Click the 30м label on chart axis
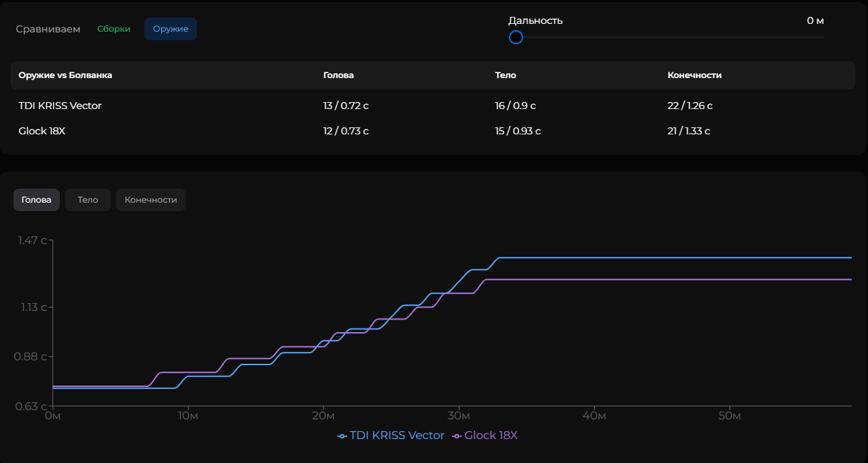The width and height of the screenshot is (868, 463). (459, 417)
